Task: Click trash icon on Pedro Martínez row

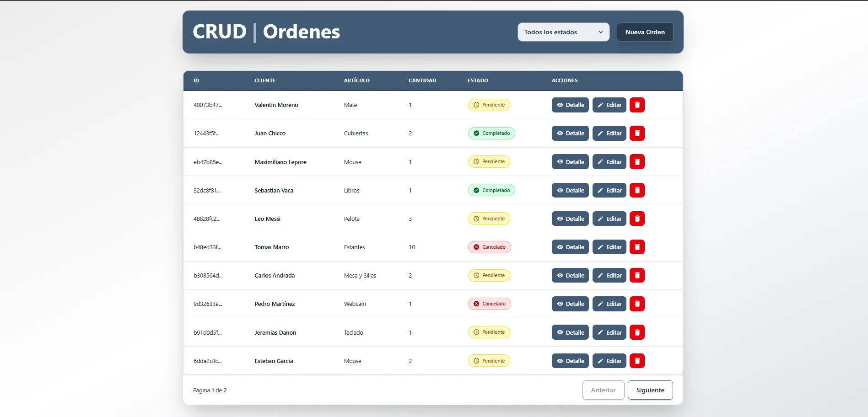Action: (637, 304)
